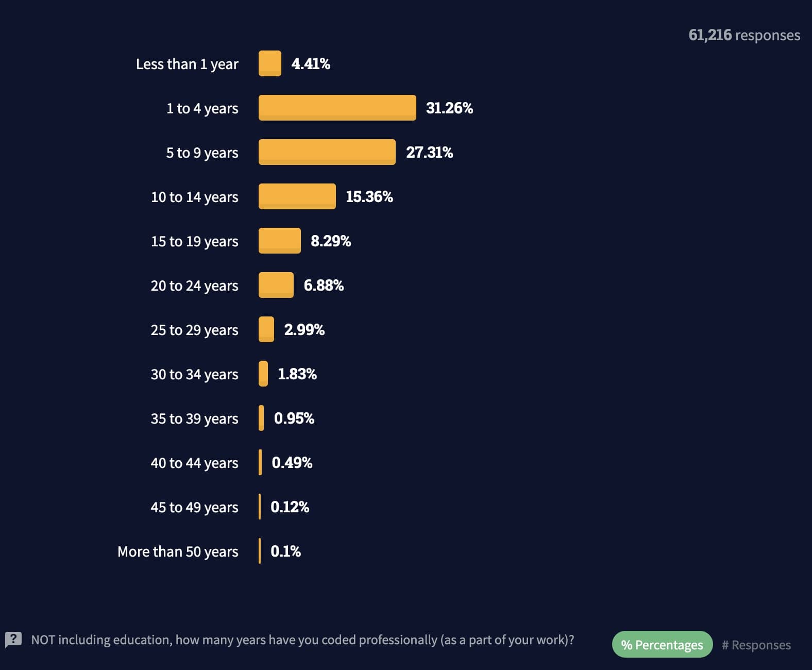This screenshot has height=670, width=812.
Task: Select the 10 to 14 years bar
Action: click(x=297, y=196)
